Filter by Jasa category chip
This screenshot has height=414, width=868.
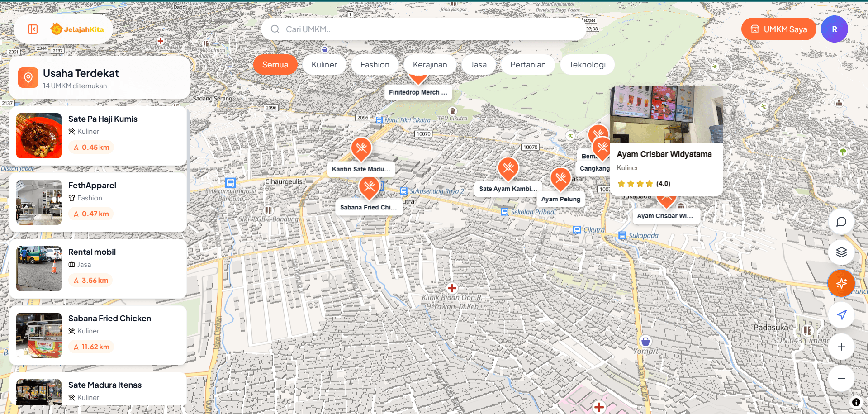click(479, 65)
